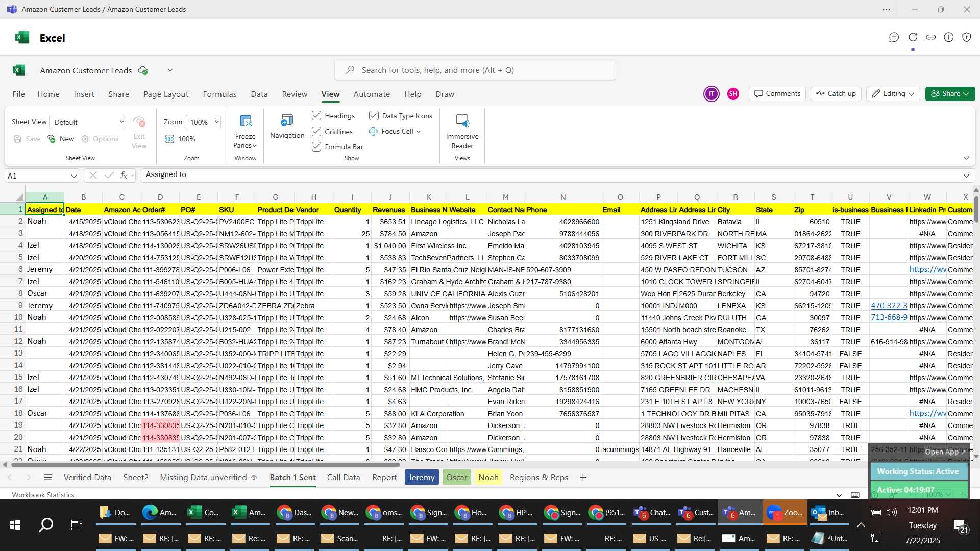Click the highlighted 114-330835 cell in row 19
Screen dimensions: 980x551
click(x=160, y=425)
